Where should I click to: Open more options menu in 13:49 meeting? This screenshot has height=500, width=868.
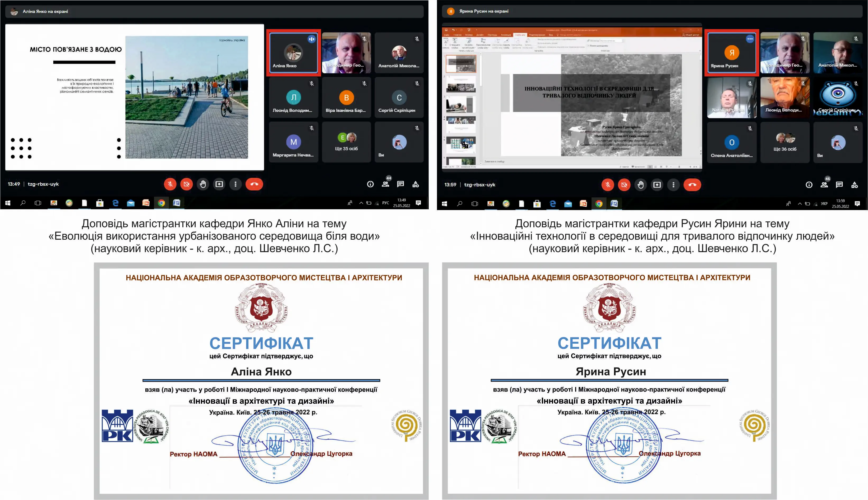tap(235, 184)
